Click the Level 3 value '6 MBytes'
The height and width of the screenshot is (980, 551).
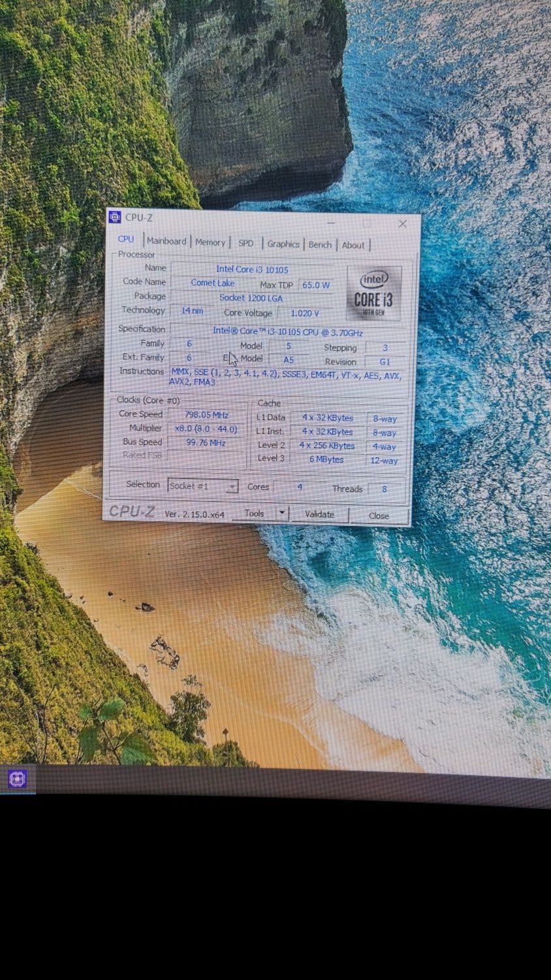point(327,459)
